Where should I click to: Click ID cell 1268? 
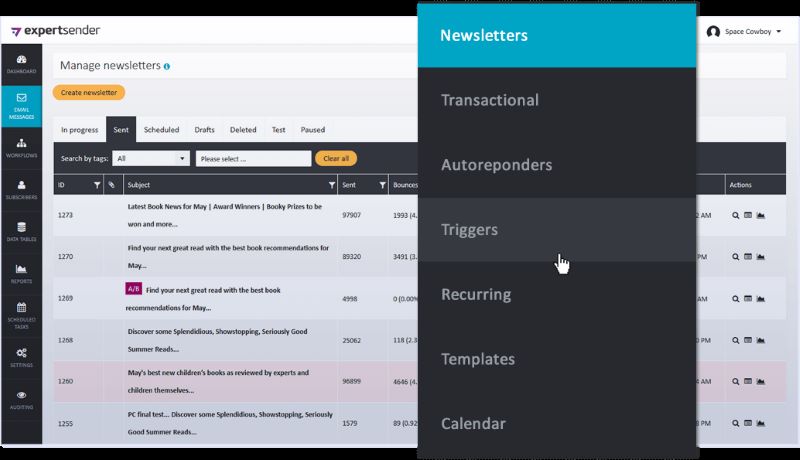(x=65, y=340)
